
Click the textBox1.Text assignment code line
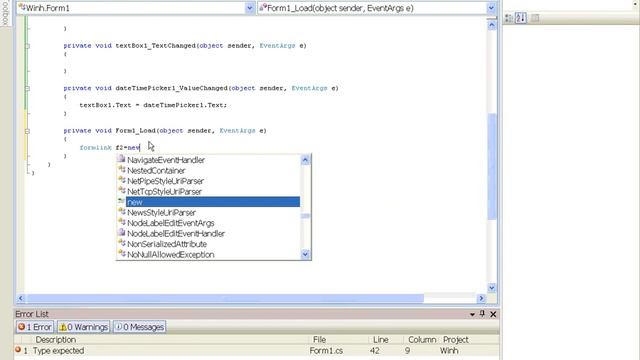[153, 105]
